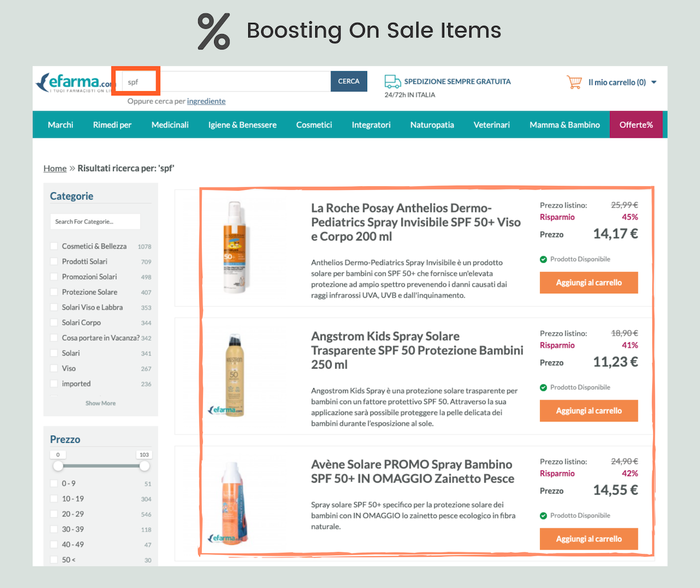The width and height of the screenshot is (700, 588).
Task: Open the Naturopatia menu
Action: coord(432,125)
